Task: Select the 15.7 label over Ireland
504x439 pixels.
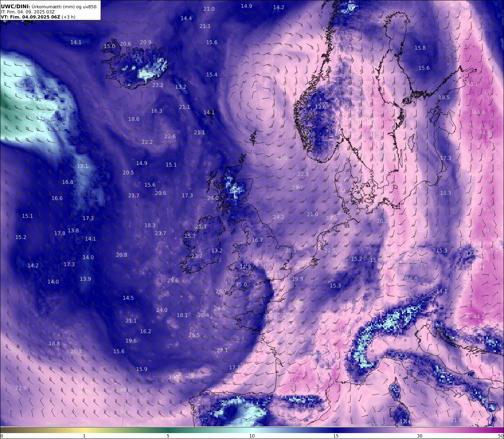Action: (190, 236)
